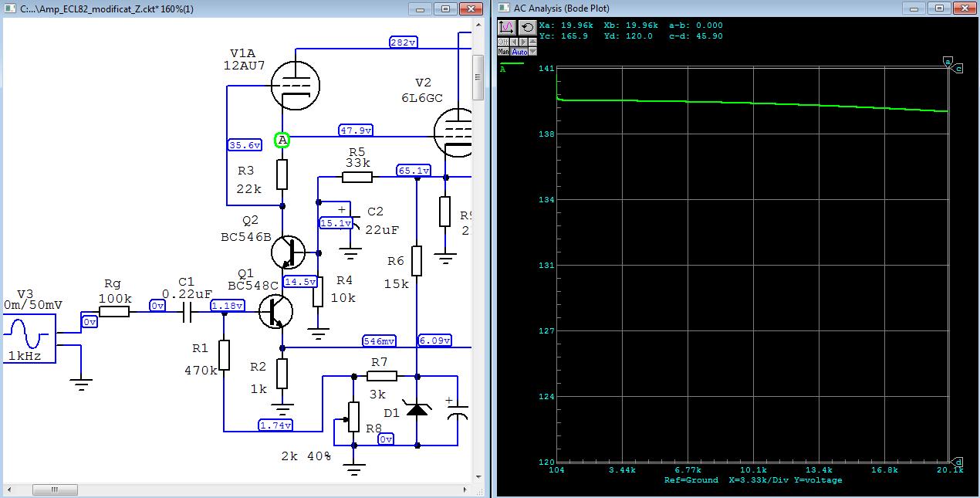
Task: Maximize the schematic circuit window
Action: click(x=446, y=8)
